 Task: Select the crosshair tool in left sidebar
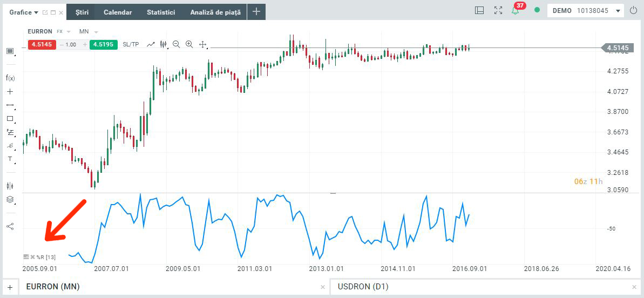10,92
